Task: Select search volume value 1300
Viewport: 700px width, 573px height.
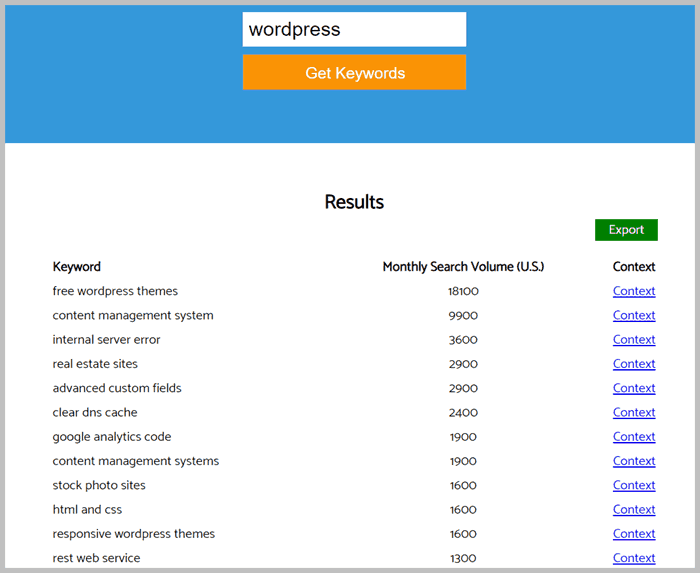Action: (463, 558)
